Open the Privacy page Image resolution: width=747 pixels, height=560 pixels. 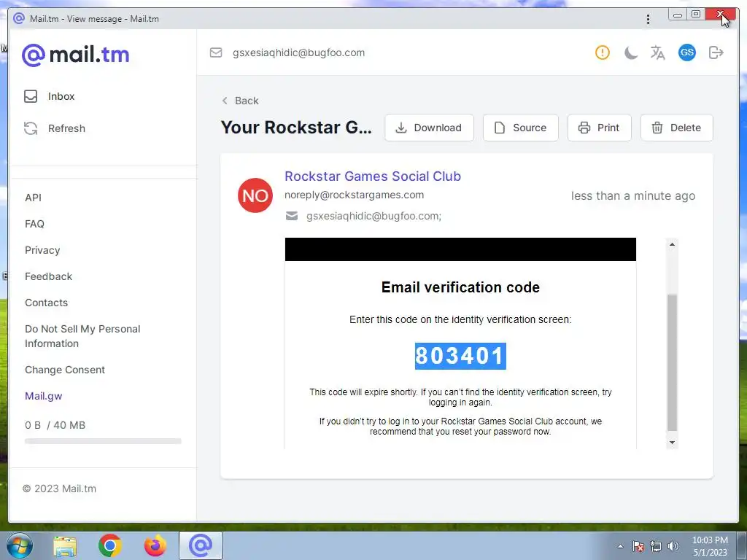tap(42, 250)
